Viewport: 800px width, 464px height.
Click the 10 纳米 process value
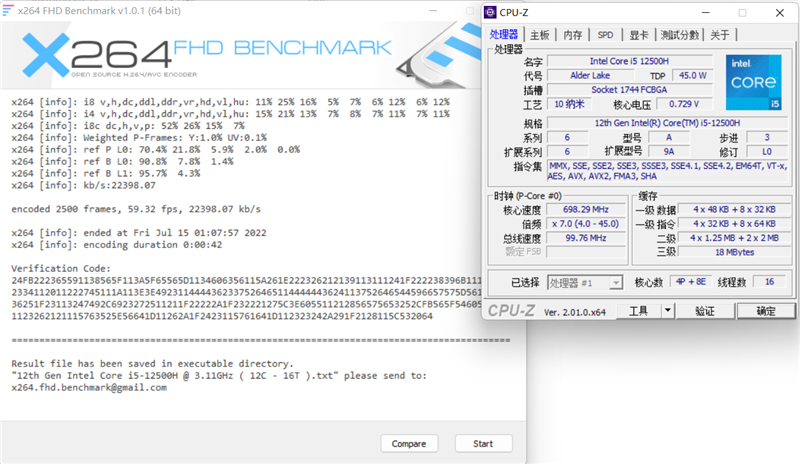pyautogui.click(x=569, y=104)
